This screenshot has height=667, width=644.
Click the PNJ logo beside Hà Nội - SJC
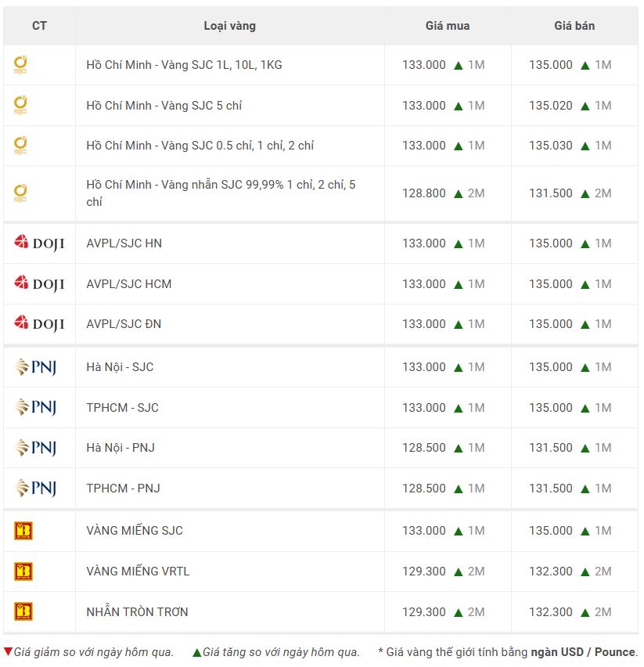coord(36,366)
